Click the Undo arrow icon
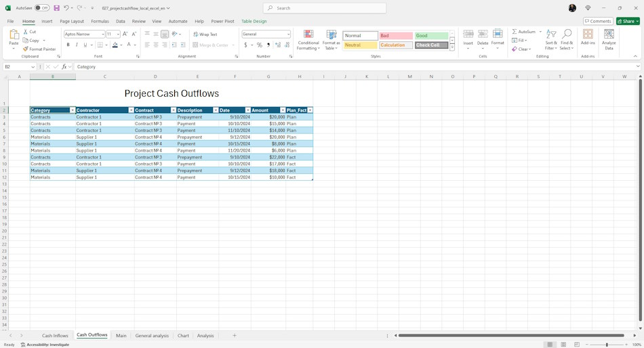 pyautogui.click(x=66, y=8)
